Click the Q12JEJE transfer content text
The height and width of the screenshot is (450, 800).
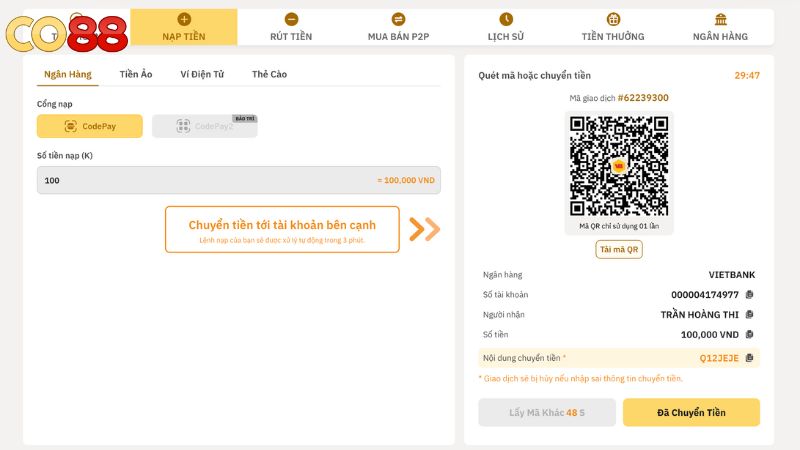coord(719,358)
